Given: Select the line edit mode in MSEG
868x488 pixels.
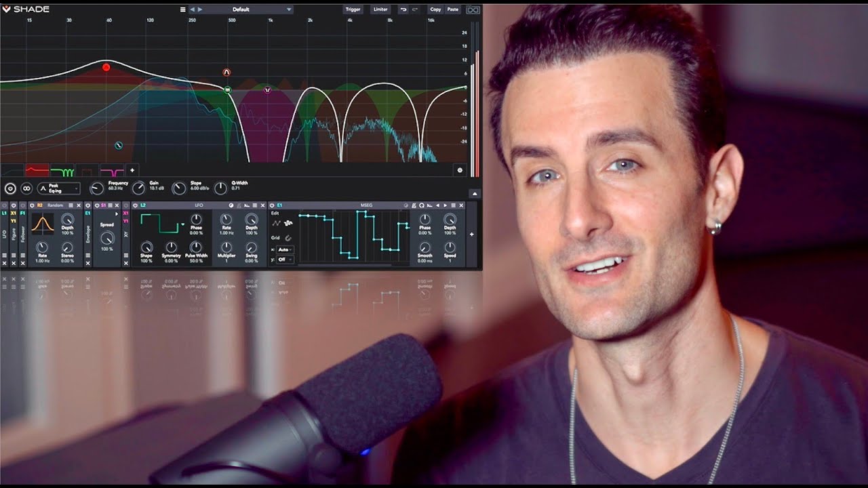Looking at the screenshot, I should tap(276, 223).
